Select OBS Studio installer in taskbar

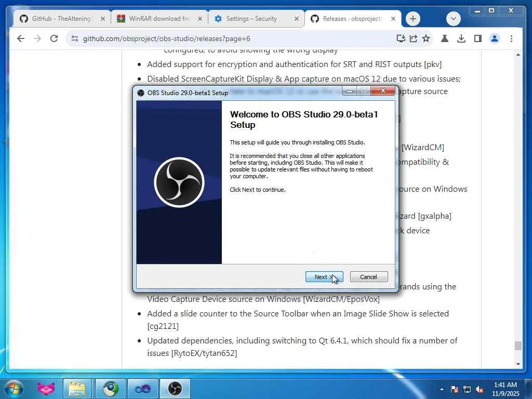coord(175,389)
